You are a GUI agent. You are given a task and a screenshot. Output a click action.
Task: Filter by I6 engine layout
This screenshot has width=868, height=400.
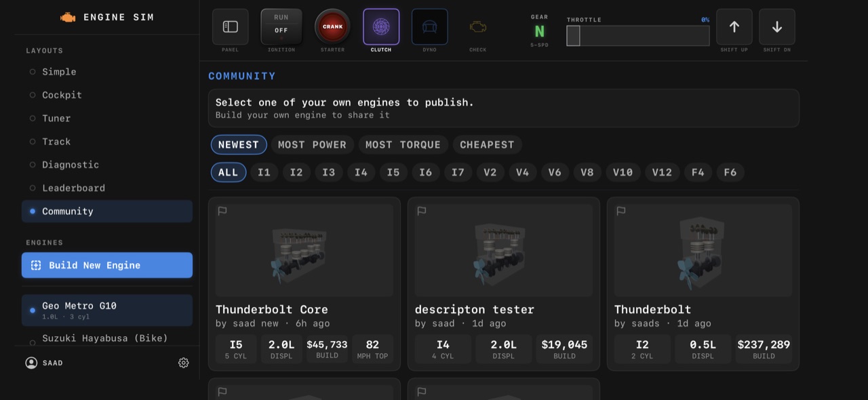pyautogui.click(x=425, y=172)
